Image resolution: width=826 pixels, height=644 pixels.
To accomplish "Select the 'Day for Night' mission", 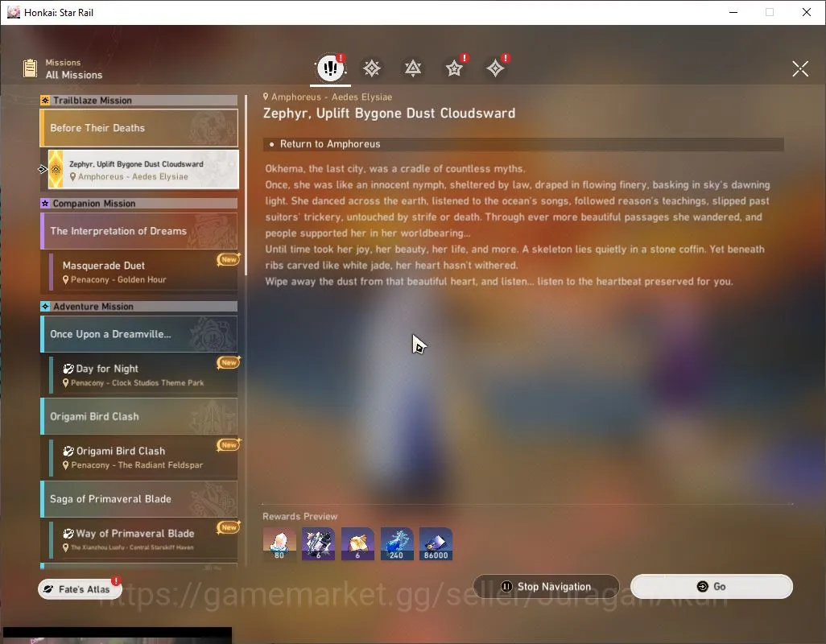I will [143, 374].
